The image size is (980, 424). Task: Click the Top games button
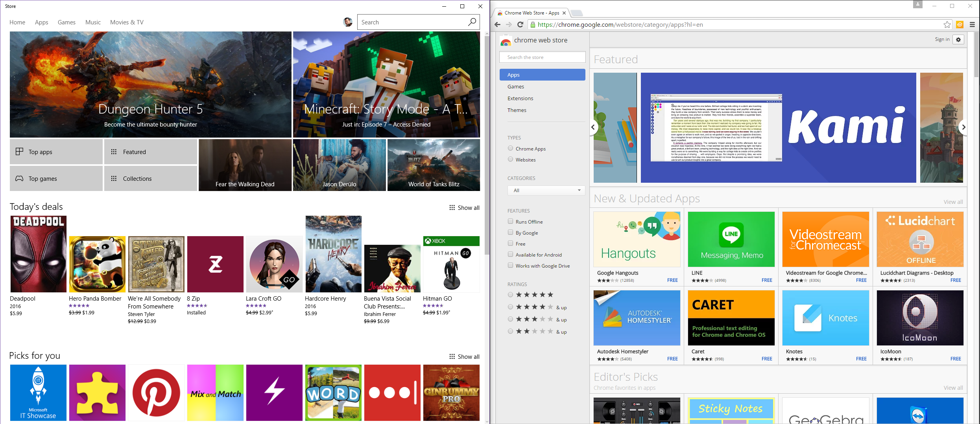(x=56, y=178)
